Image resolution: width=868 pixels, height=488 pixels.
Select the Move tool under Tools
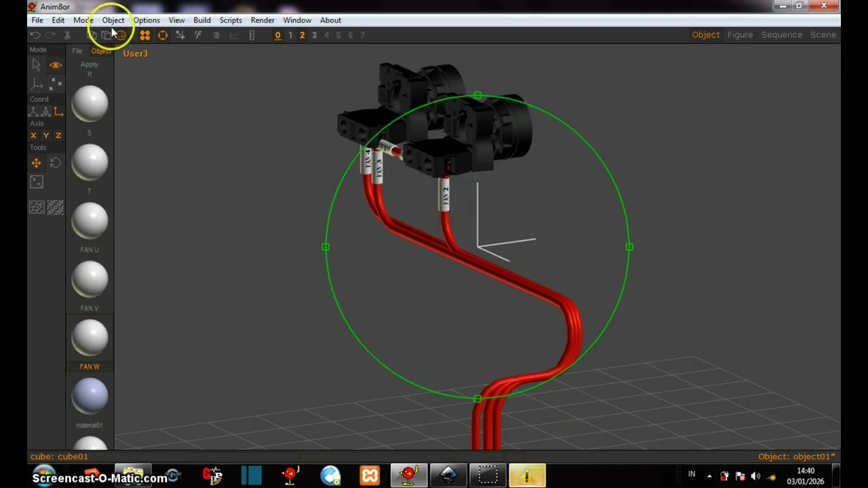pyautogui.click(x=37, y=163)
